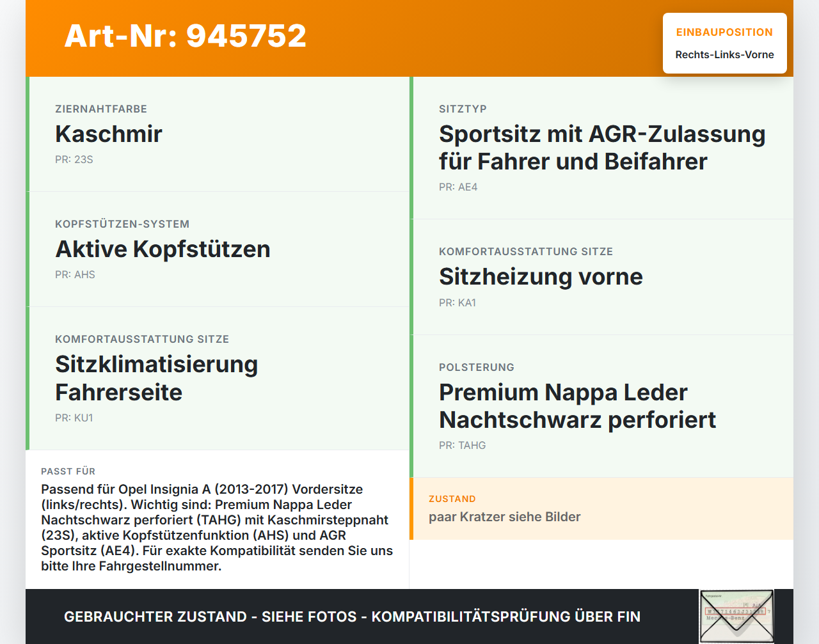Click the PR: TAHG code

[x=463, y=445]
